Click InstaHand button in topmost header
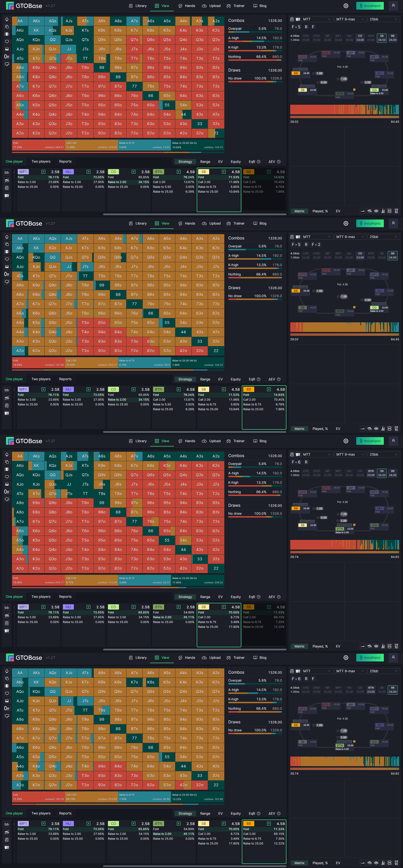Image resolution: width=403 pixels, height=868 pixels. 370,6
